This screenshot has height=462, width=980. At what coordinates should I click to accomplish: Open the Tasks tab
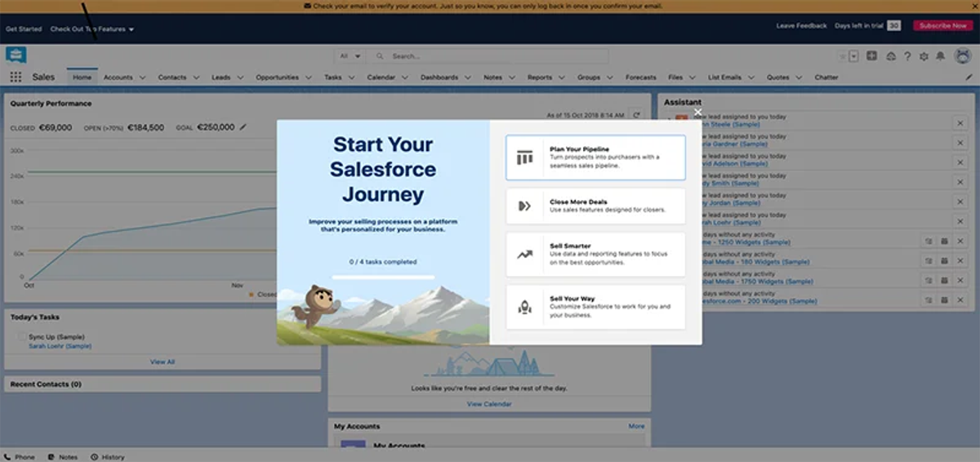[332, 78]
